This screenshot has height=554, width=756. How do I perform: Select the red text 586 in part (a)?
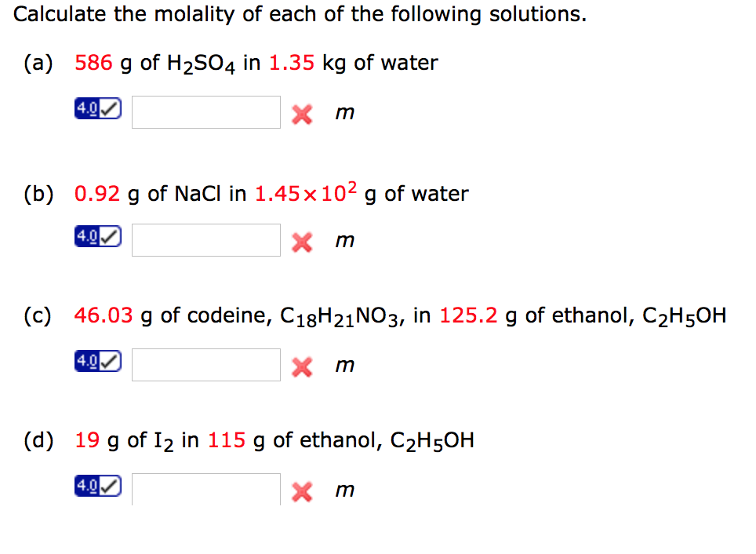click(x=93, y=63)
